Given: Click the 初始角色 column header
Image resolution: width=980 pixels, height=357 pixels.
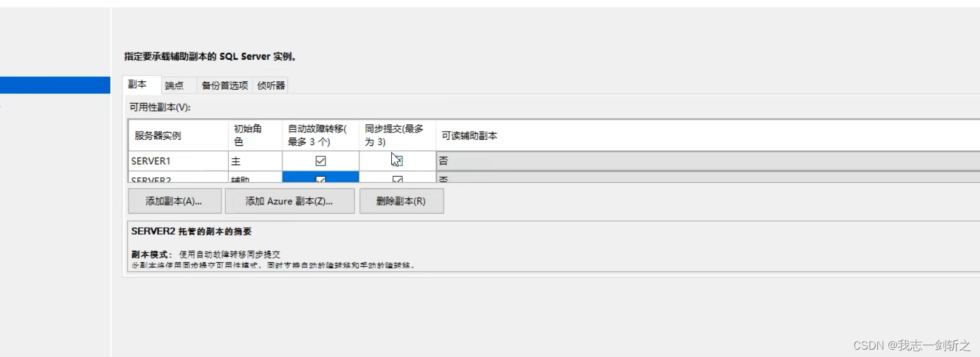Looking at the screenshot, I should (255, 135).
